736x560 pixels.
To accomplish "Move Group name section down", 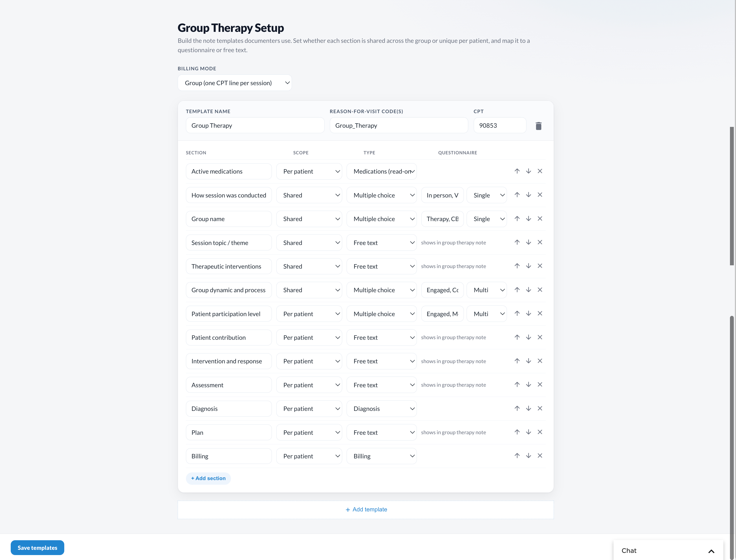I will point(528,219).
